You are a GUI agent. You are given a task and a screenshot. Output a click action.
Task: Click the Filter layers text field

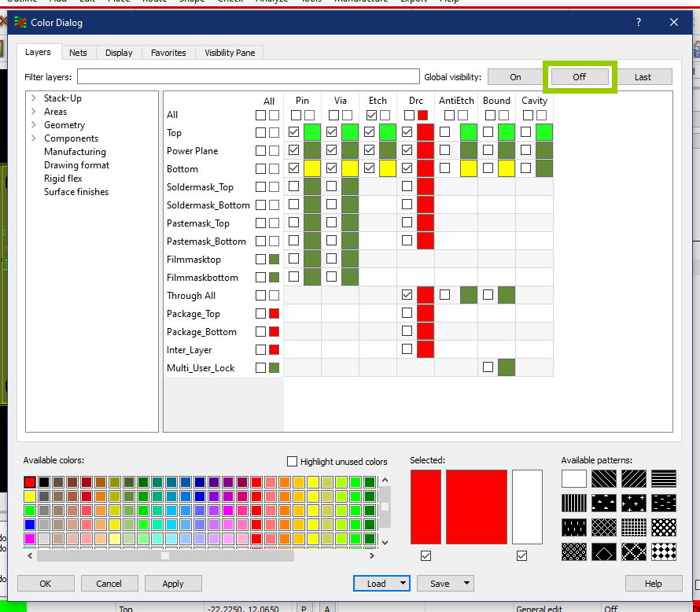click(x=248, y=77)
